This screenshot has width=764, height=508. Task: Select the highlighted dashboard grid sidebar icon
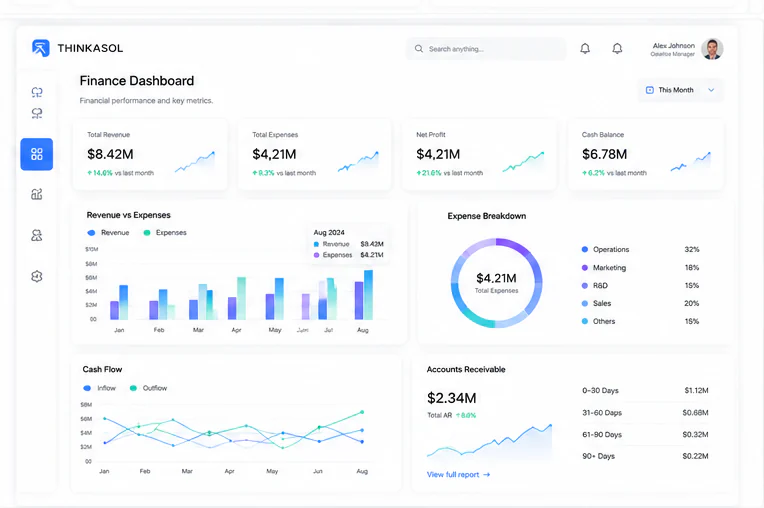(37, 154)
